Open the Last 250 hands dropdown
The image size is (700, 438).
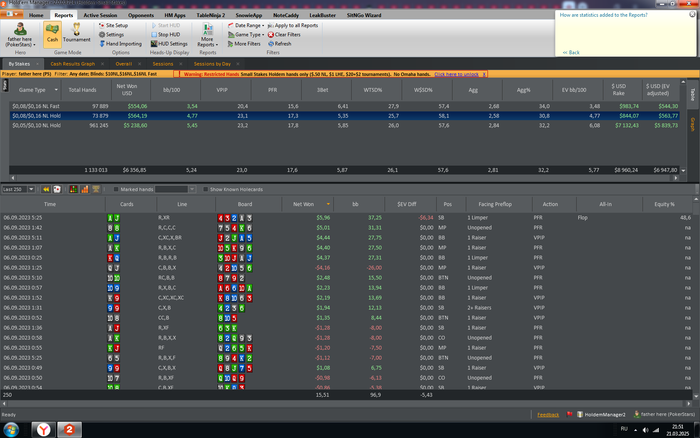(31, 189)
